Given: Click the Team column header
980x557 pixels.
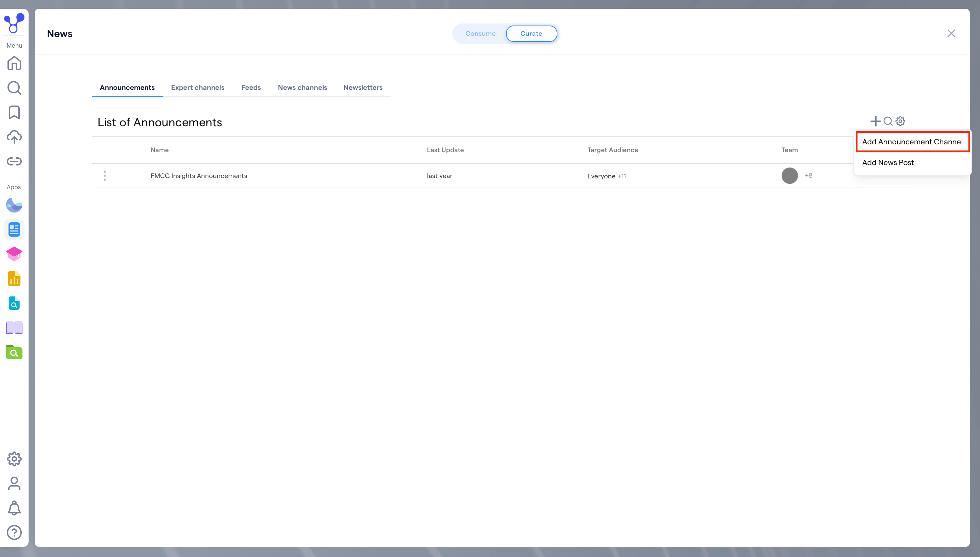Looking at the screenshot, I should click(x=790, y=150).
